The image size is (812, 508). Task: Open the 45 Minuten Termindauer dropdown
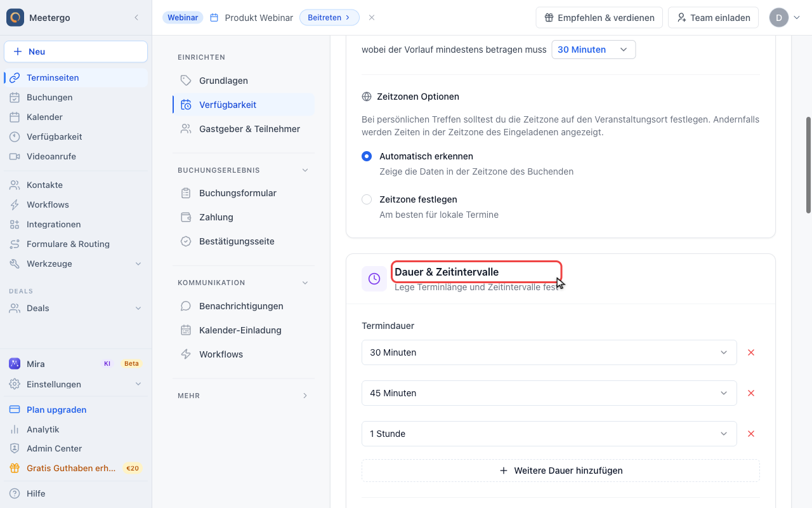[x=549, y=393]
